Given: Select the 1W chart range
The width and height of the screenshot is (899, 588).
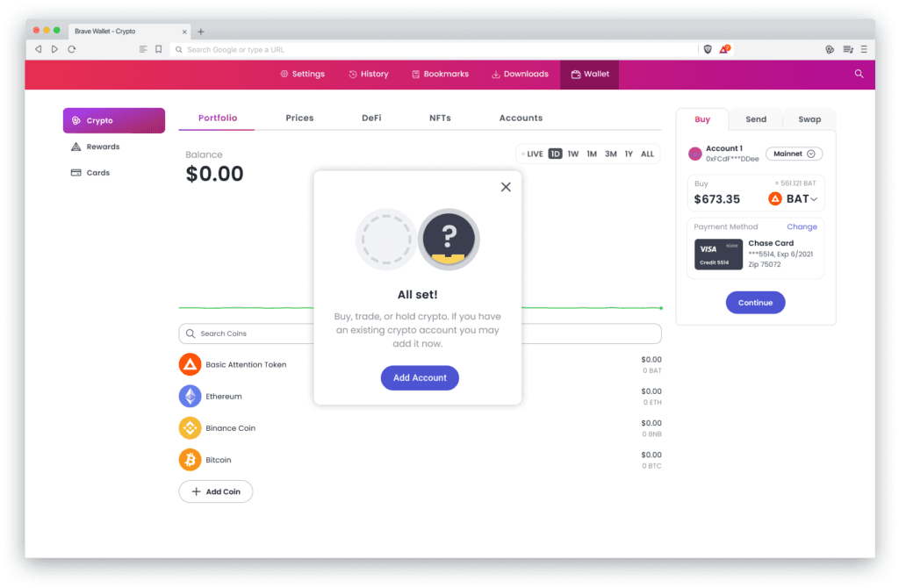Looking at the screenshot, I should (x=572, y=154).
